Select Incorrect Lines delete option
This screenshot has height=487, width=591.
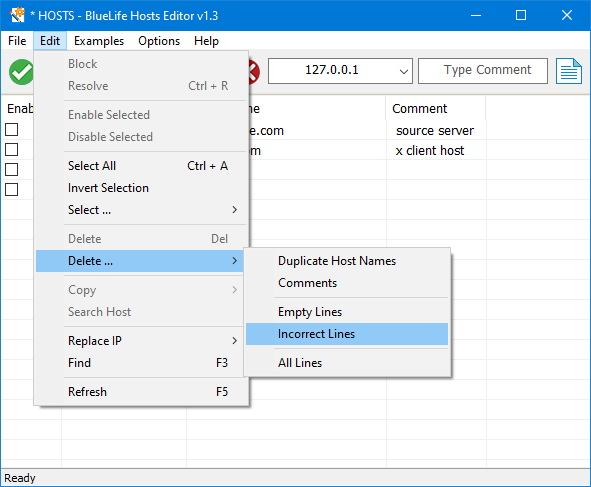[x=347, y=334]
